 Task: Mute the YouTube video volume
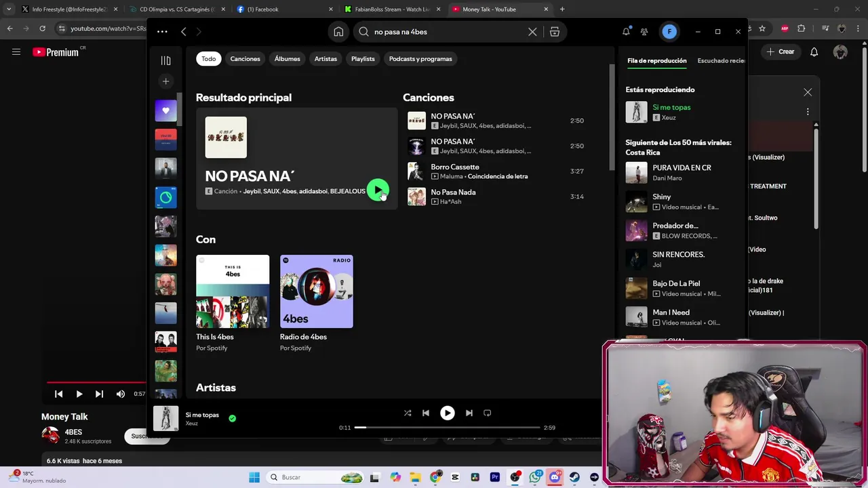click(120, 394)
